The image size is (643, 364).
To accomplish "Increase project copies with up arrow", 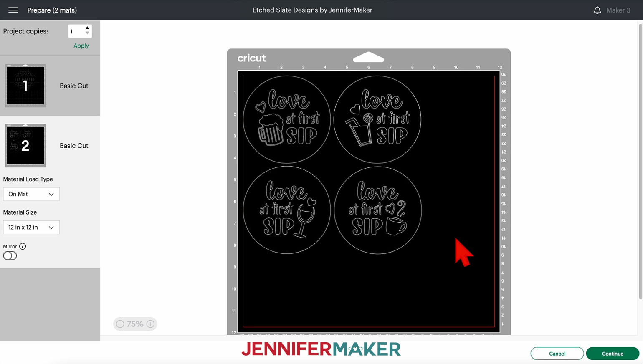I will (87, 28).
